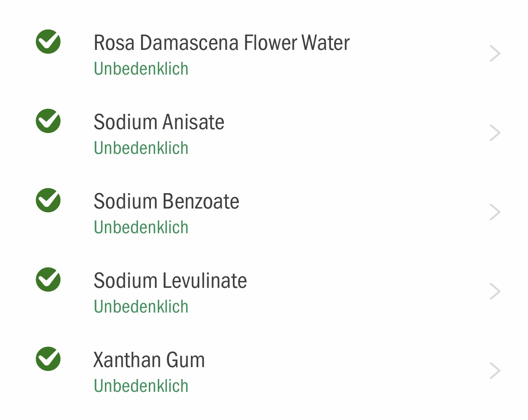The height and width of the screenshot is (420, 528).
Task: Expand Sodium Benzoate details chevron
Action: (495, 212)
